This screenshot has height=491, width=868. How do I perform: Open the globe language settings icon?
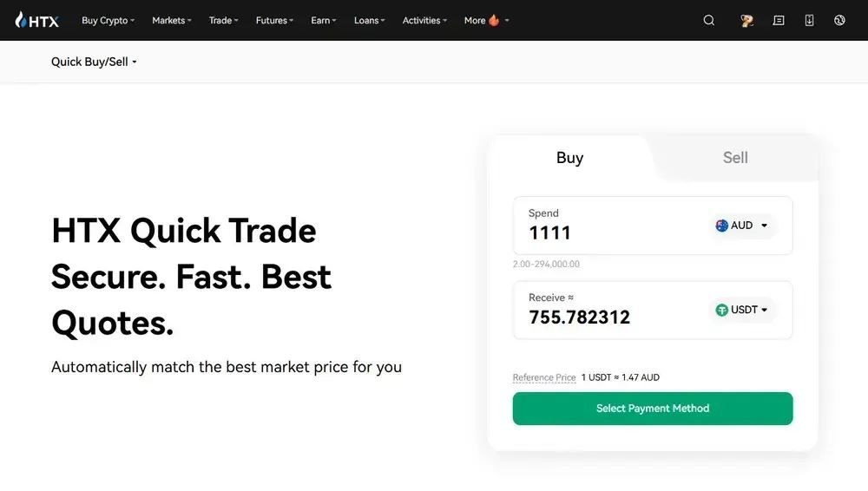point(839,20)
